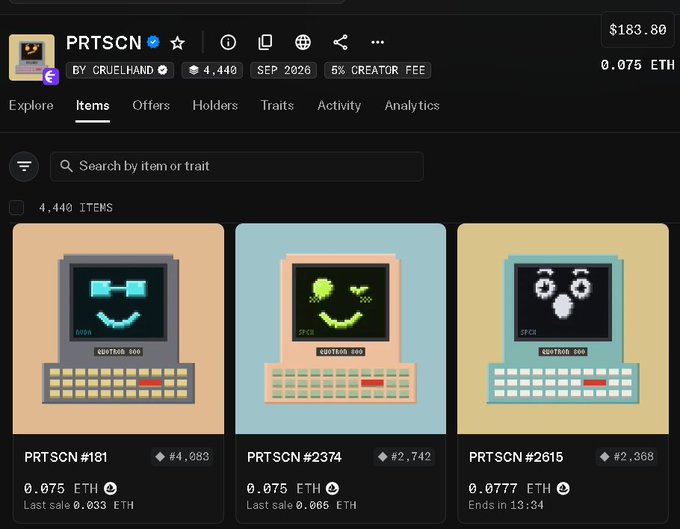Click the 4,440 item count badge
Image resolution: width=680 pixels, height=529 pixels.
[212, 70]
